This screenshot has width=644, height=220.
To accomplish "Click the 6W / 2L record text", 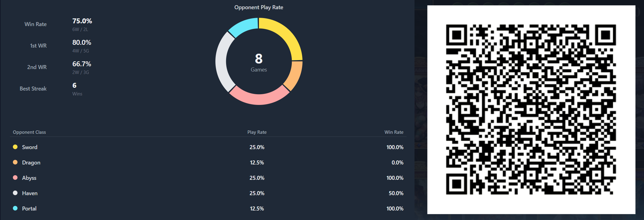I will 80,29.
